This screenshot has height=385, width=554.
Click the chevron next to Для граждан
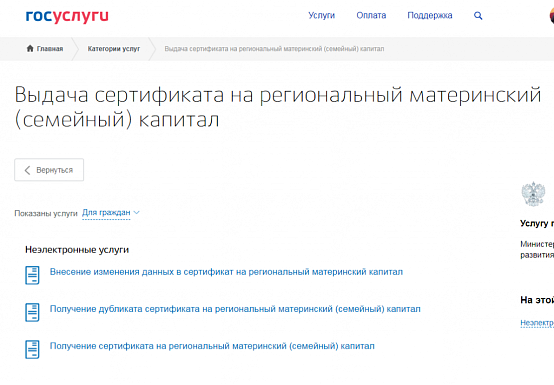point(137,213)
